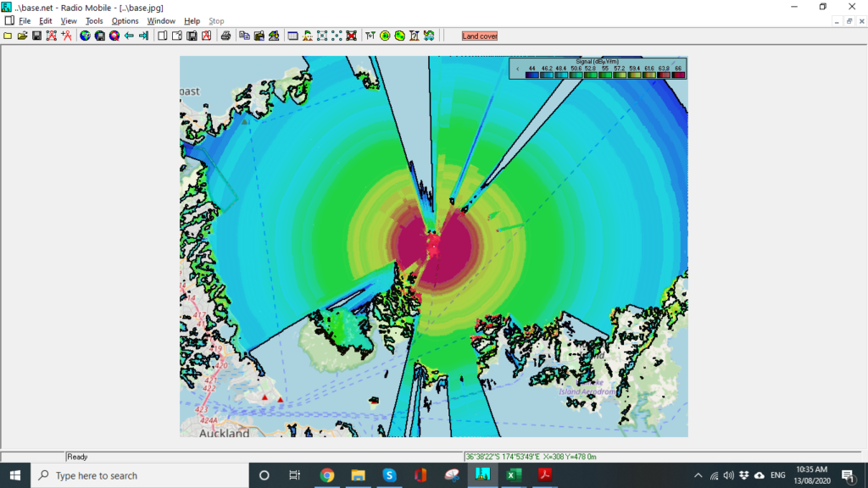Click the coordinates readout in status bar
This screenshot has height=488, width=868.
[531, 457]
